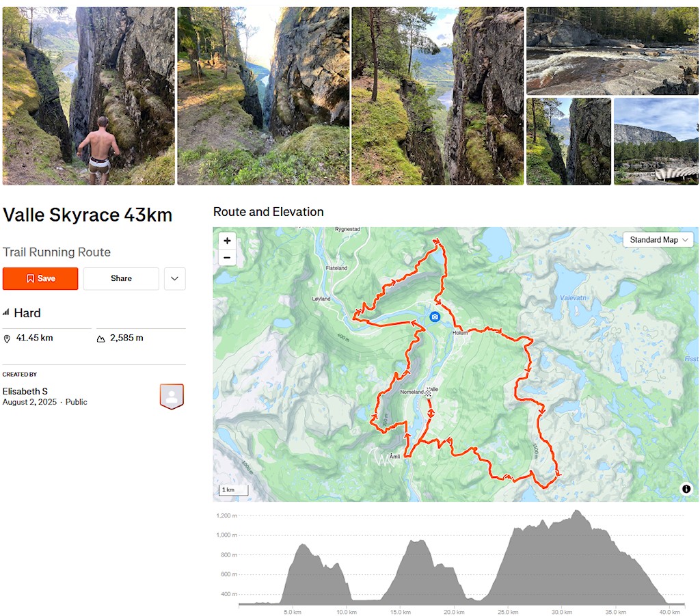The width and height of the screenshot is (700, 616).
Task: Click the distance location pin icon
Action: point(7,339)
